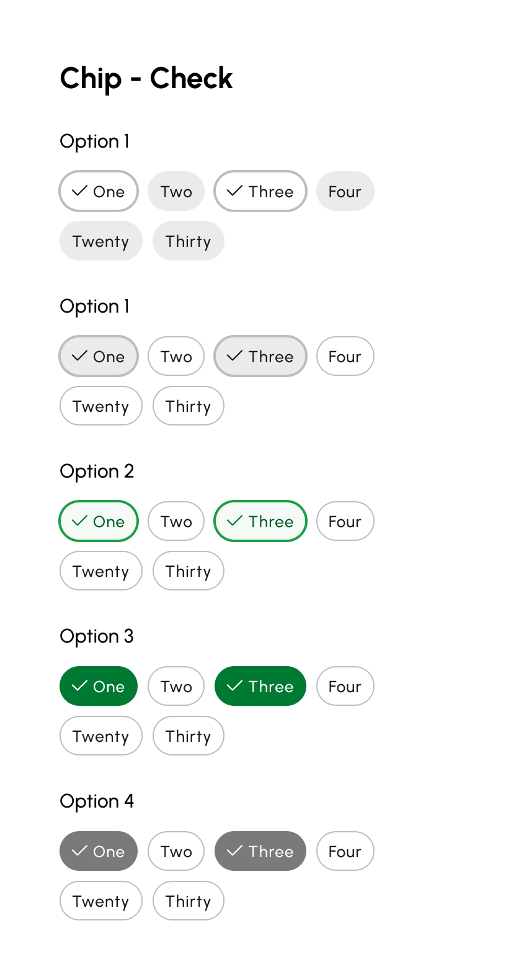
Task: Toggle the Four chip under Option 2
Action: click(345, 522)
